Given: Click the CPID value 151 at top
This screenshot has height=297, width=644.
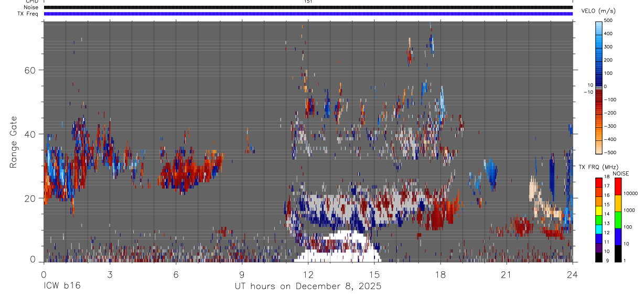Looking at the screenshot, I should coord(308,2).
